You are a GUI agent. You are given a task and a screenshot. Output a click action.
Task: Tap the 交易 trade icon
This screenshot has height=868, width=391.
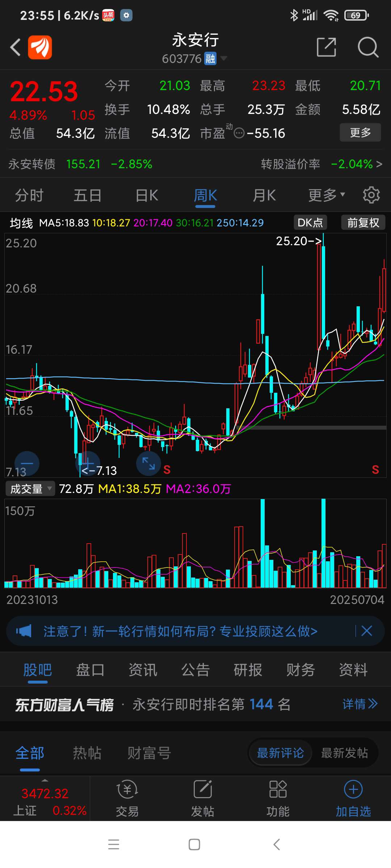click(127, 799)
